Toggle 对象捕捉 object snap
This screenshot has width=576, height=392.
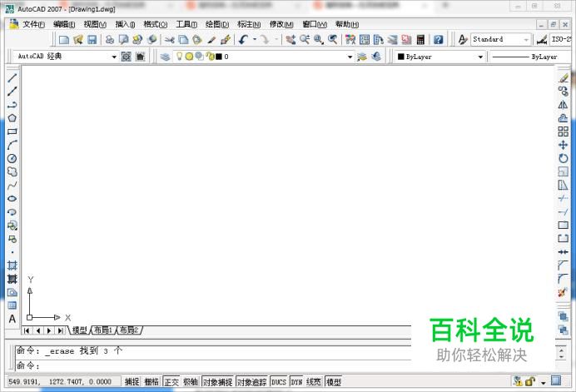(x=218, y=382)
